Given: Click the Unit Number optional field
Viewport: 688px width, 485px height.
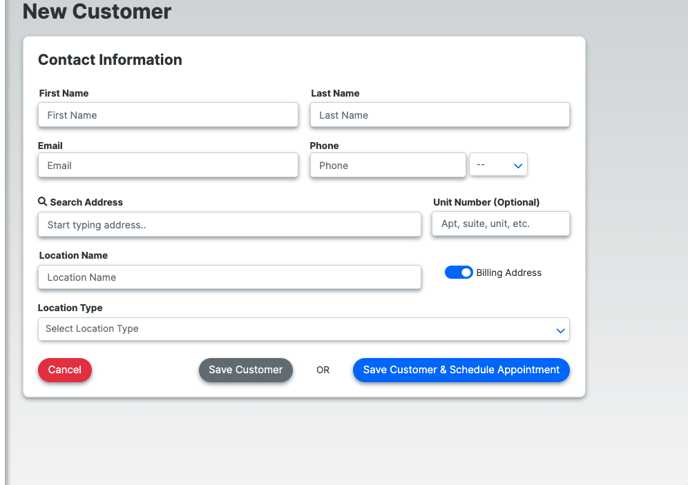Looking at the screenshot, I should click(501, 224).
